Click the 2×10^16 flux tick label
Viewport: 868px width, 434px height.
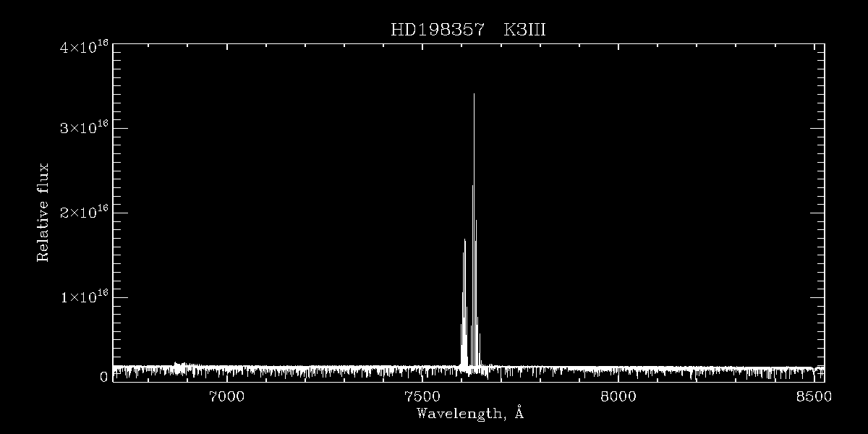click(85, 212)
